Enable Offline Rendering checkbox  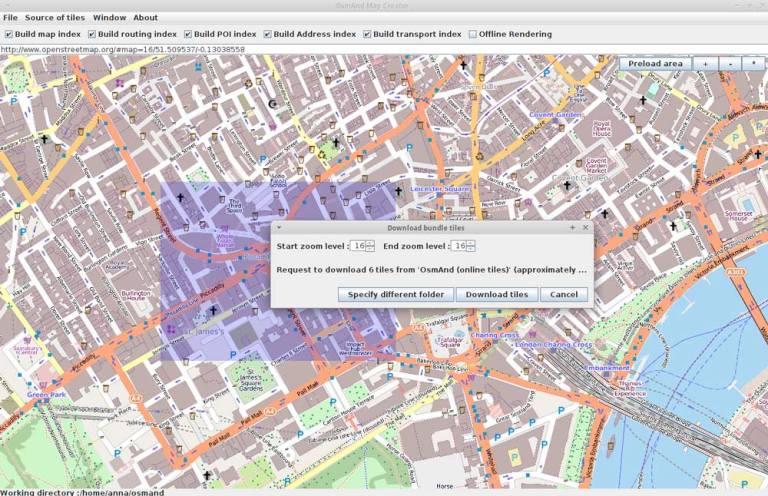[x=473, y=34]
